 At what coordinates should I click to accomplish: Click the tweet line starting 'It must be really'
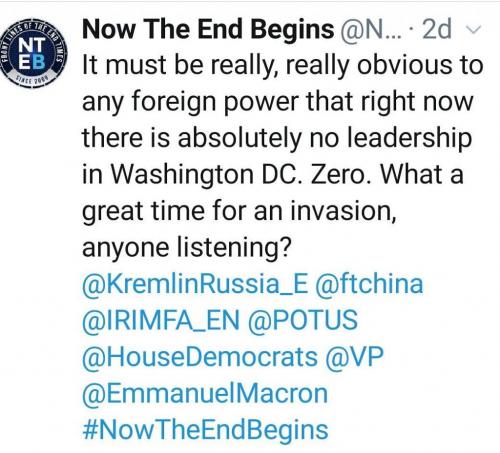click(x=283, y=65)
